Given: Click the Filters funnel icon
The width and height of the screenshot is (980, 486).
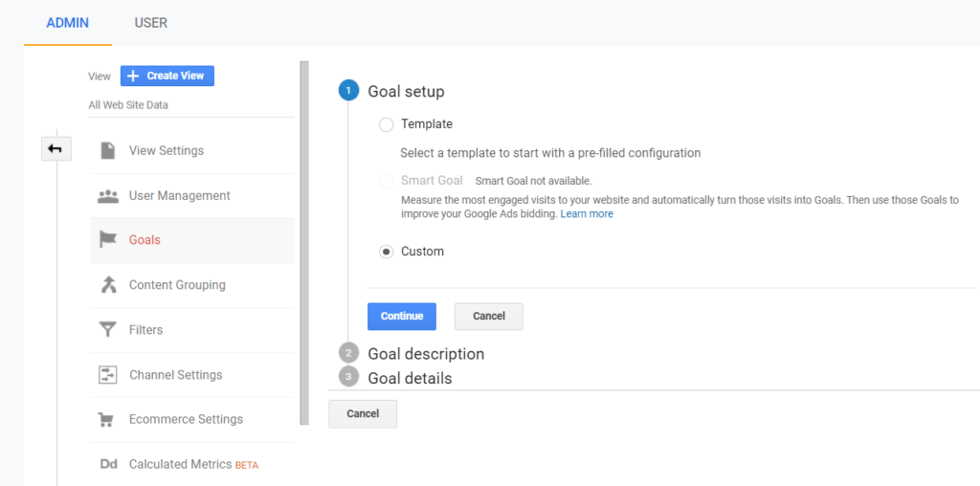Looking at the screenshot, I should click(x=108, y=330).
